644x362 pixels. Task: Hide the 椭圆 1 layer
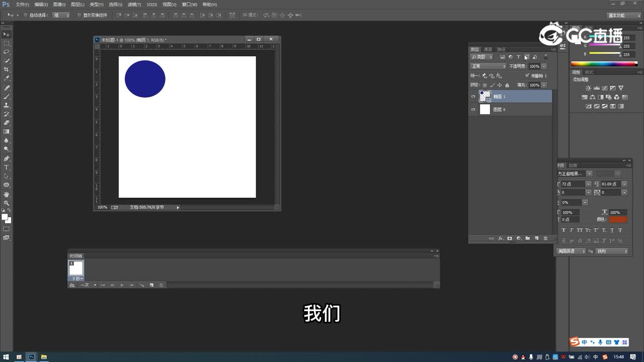pos(473,96)
